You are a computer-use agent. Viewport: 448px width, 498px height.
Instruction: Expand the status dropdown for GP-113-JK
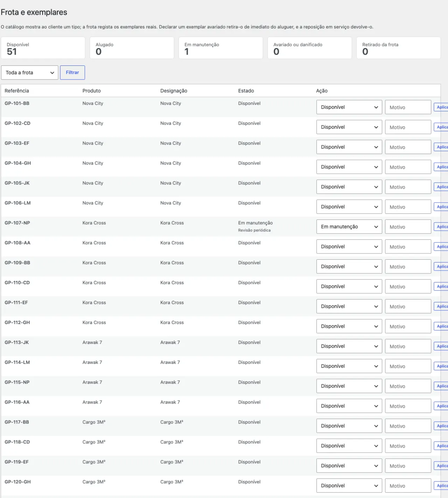click(x=349, y=346)
